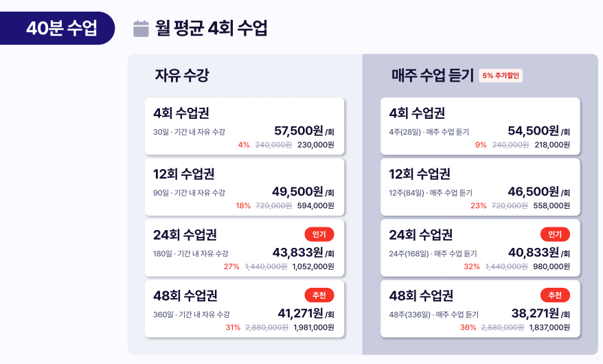This screenshot has height=364, width=603.
Task: Click the 추천 badge under 매주 수업 듣기
Action: [x=555, y=295]
